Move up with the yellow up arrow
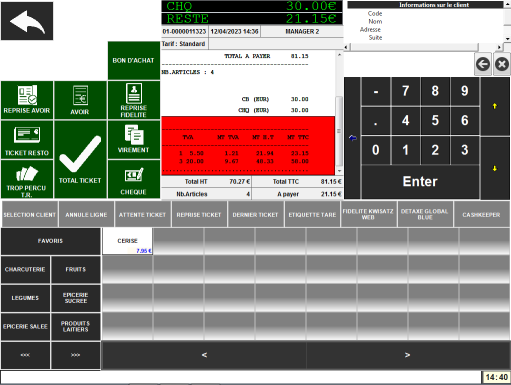511x385 pixels. pos(495,106)
